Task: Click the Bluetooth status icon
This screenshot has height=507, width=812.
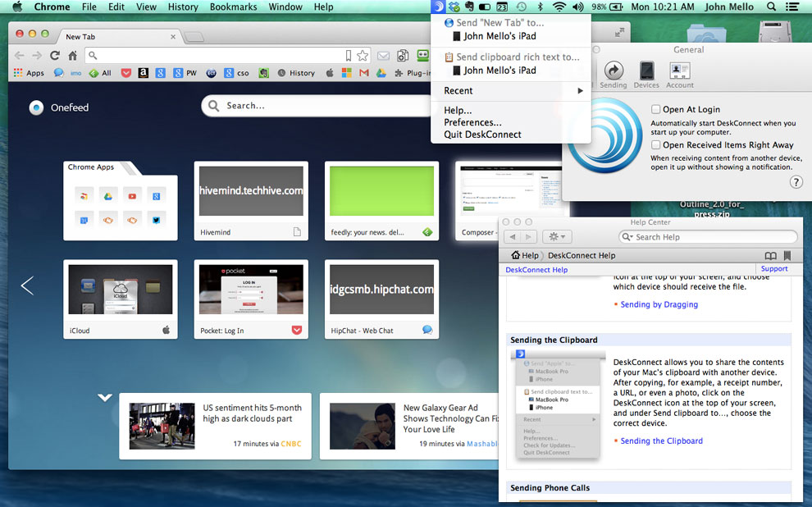Action: 540,7
